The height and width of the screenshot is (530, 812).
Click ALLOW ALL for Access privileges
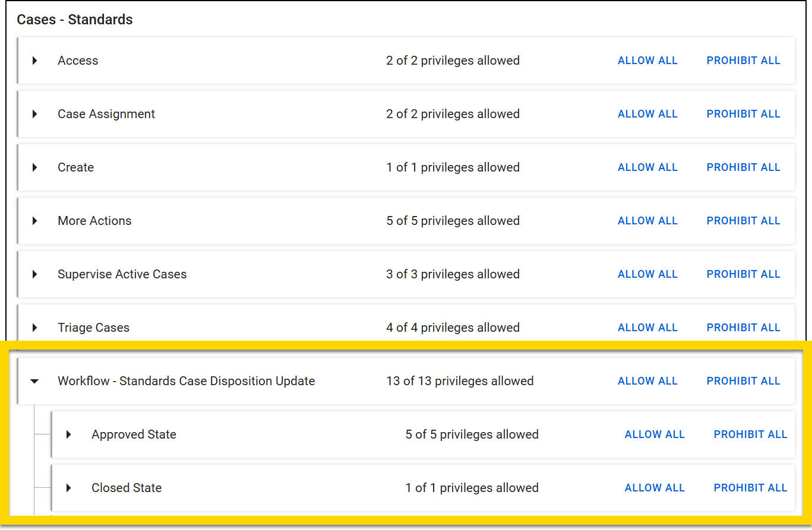pyautogui.click(x=647, y=60)
